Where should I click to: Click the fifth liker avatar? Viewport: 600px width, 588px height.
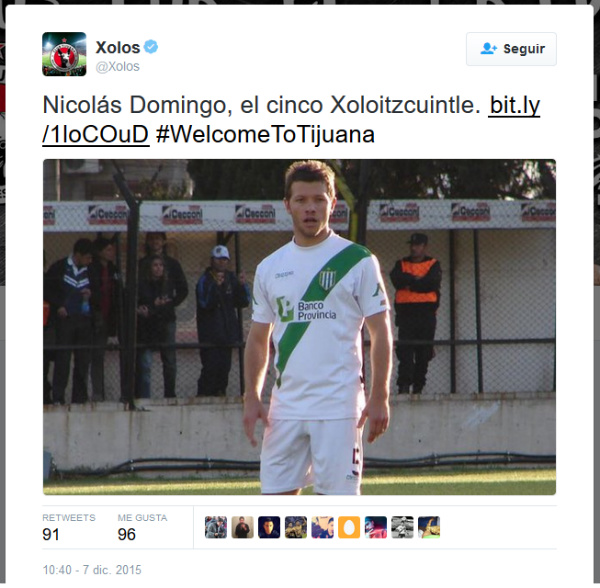[x=322, y=527]
